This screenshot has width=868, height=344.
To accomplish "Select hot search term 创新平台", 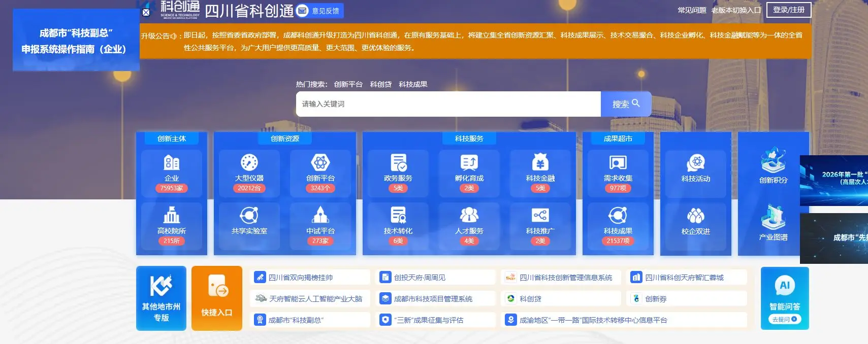I will pos(348,84).
